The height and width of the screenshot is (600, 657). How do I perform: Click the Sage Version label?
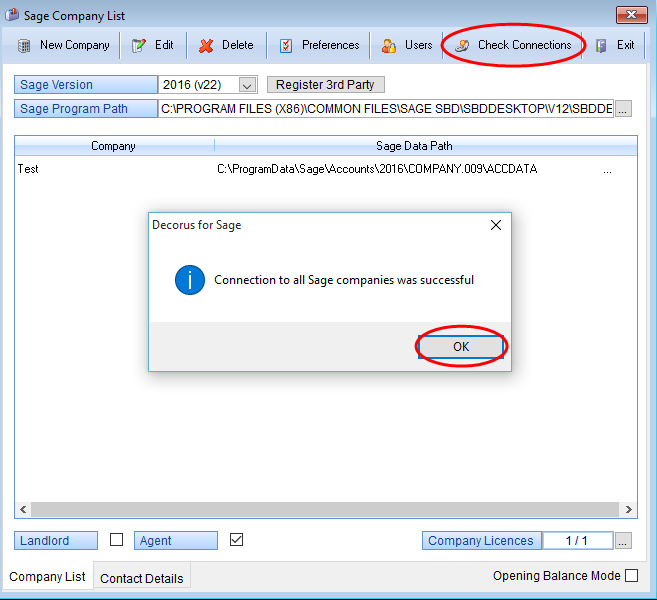tap(86, 85)
